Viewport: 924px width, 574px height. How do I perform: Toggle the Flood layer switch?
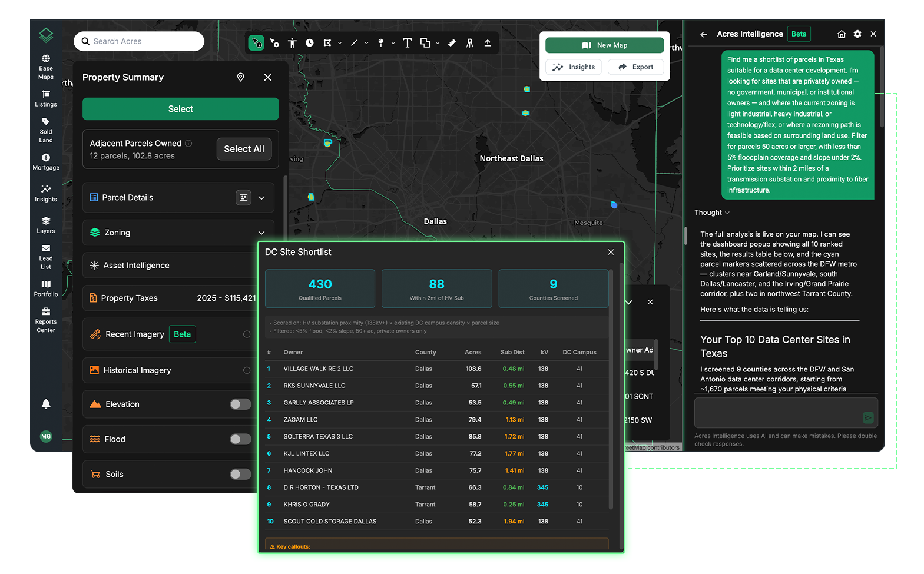[240, 439]
